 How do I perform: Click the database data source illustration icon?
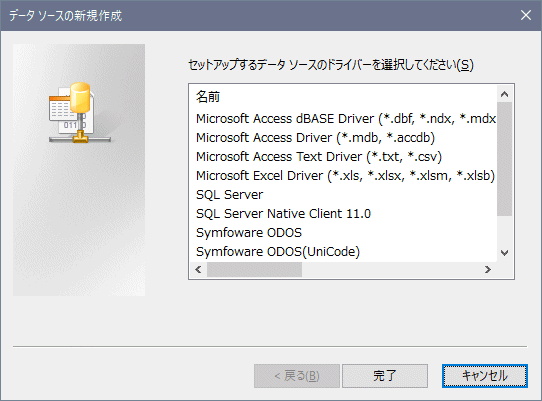click(80, 113)
